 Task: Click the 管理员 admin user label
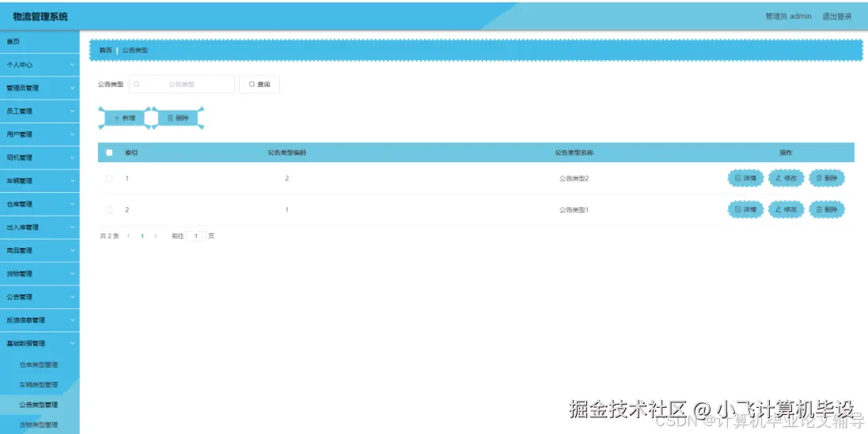788,17
